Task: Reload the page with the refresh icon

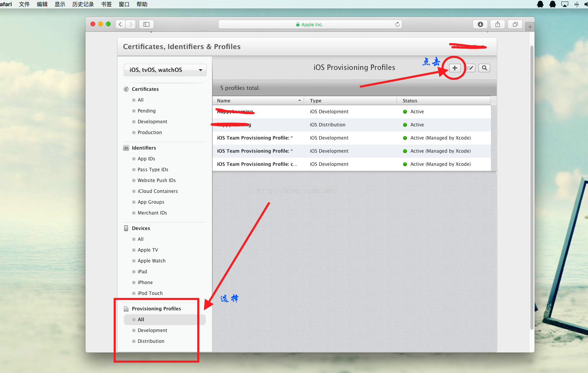Action: pos(397,24)
